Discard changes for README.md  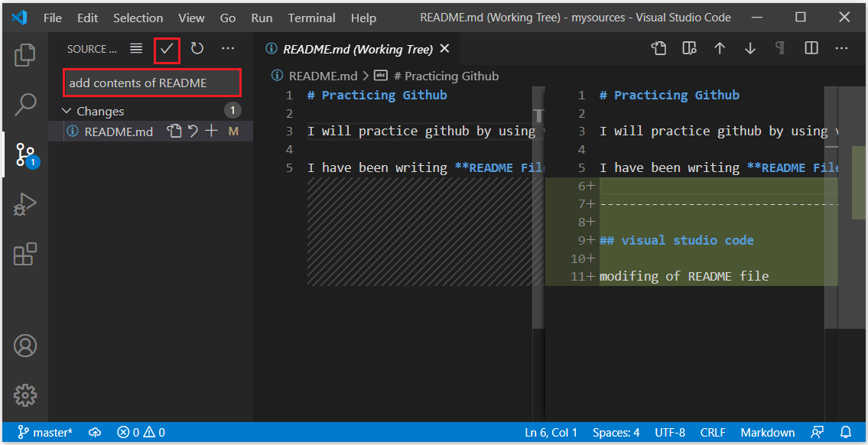click(193, 132)
